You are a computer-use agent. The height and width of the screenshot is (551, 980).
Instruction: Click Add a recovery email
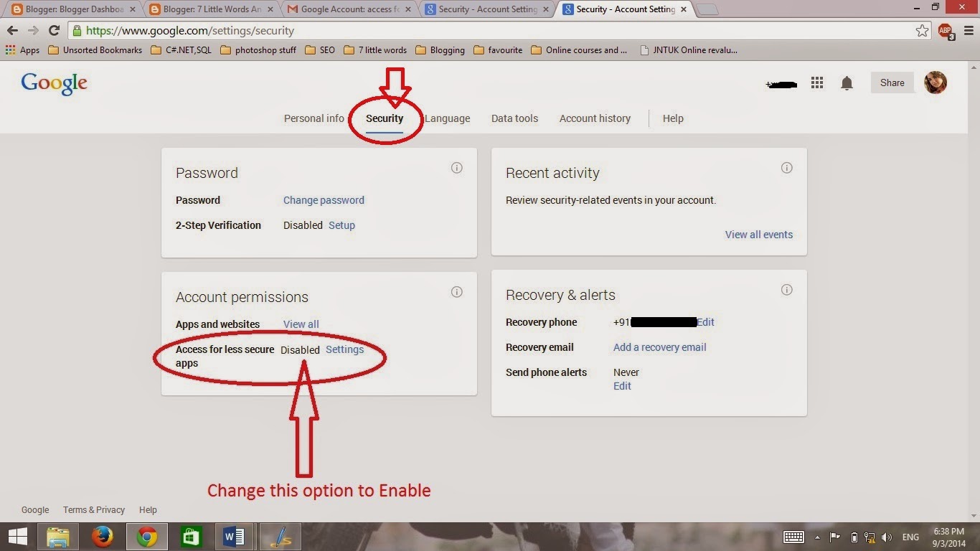point(659,347)
